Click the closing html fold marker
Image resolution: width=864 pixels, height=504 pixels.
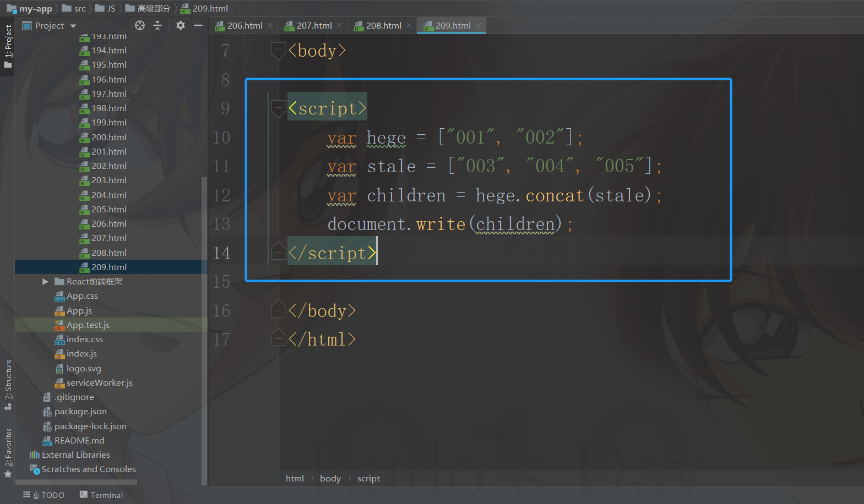pos(279,338)
